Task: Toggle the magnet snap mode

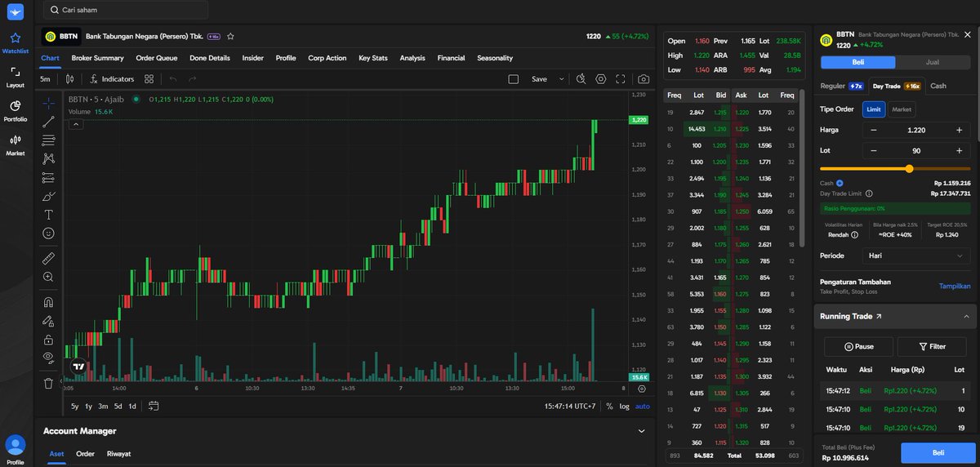Action: (49, 301)
